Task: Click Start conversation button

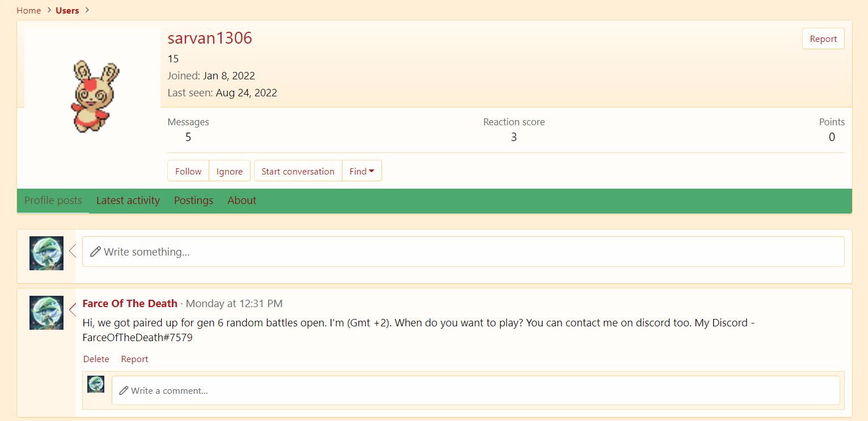Action: tap(298, 171)
